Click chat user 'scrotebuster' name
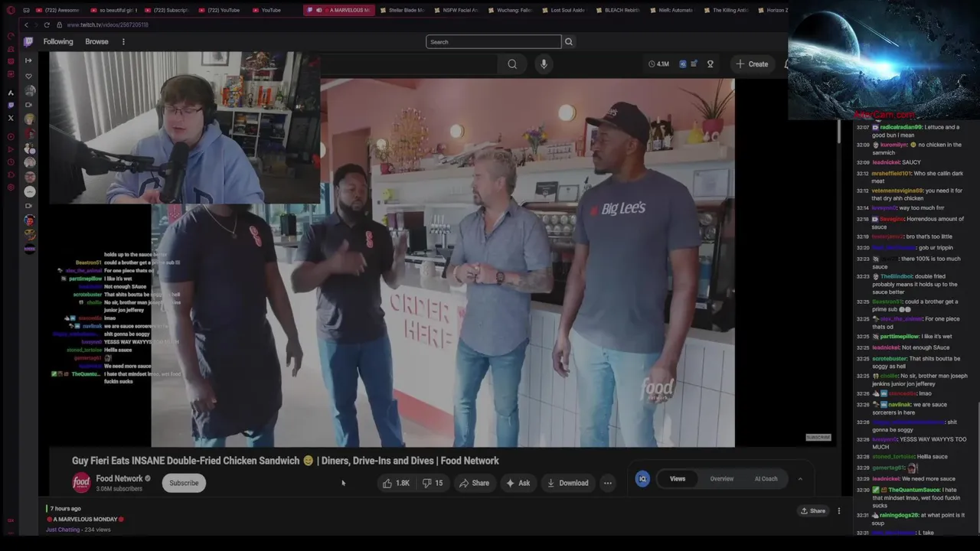Image resolution: width=980 pixels, height=551 pixels. [890, 358]
